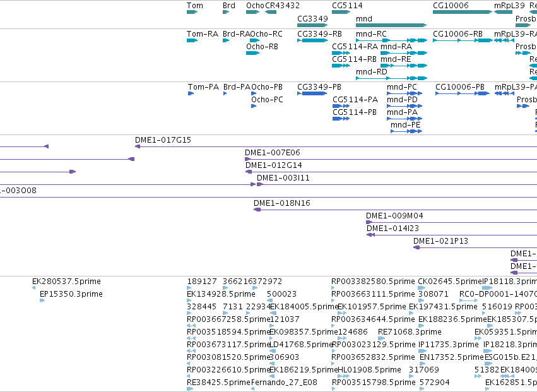Click the 189127 EST label

[202, 282]
